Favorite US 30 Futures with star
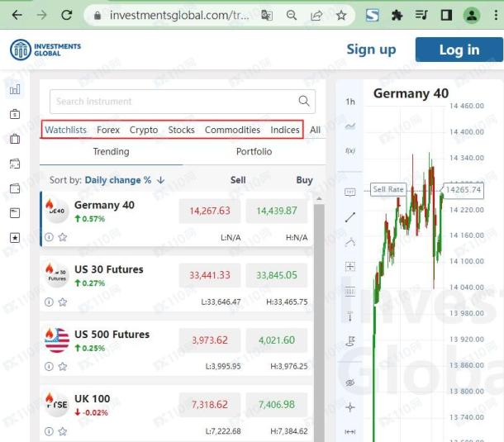The height and width of the screenshot is (442, 504). click(x=63, y=302)
